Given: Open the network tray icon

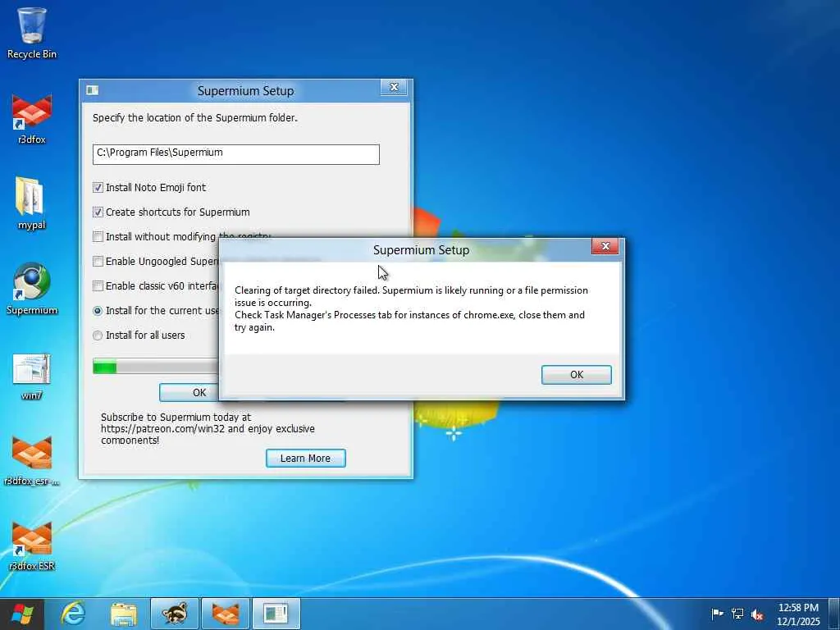Looking at the screenshot, I should 737,614.
